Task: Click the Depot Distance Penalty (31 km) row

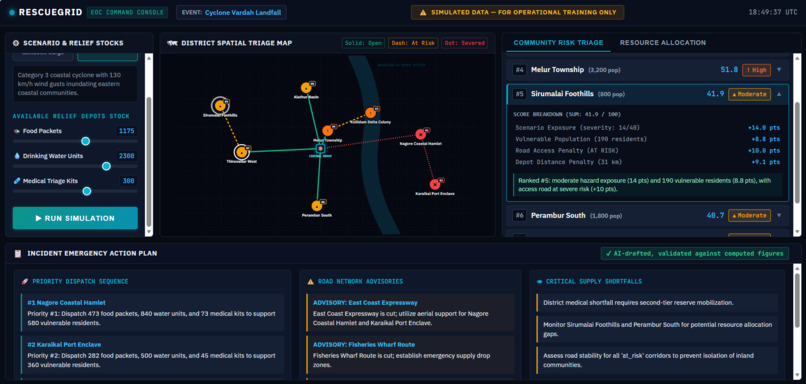Action: tap(647, 163)
